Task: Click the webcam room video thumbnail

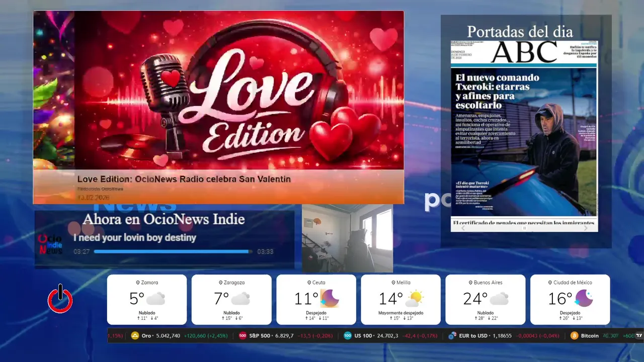Action: (347, 238)
